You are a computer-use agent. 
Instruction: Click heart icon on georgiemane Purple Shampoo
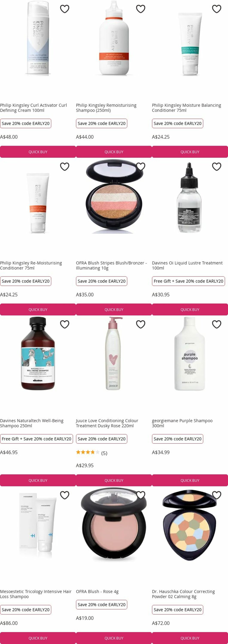pyautogui.click(x=216, y=324)
